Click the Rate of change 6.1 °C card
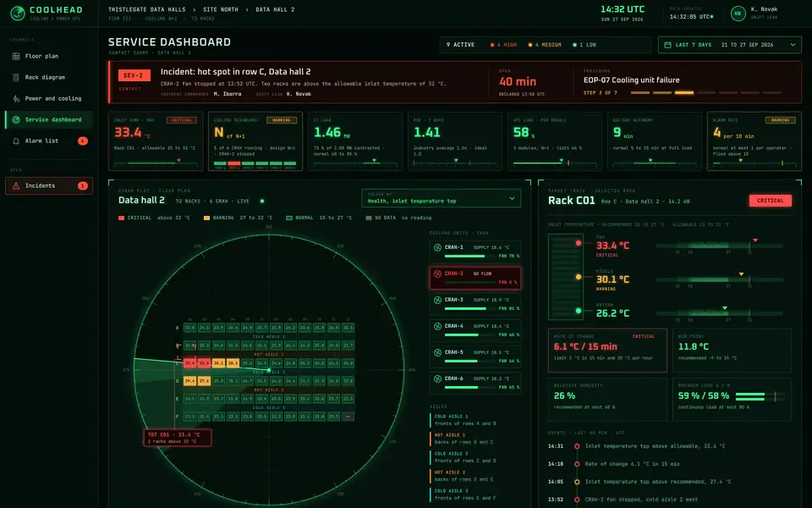Screen dimensions: 812x508 click(x=607, y=351)
